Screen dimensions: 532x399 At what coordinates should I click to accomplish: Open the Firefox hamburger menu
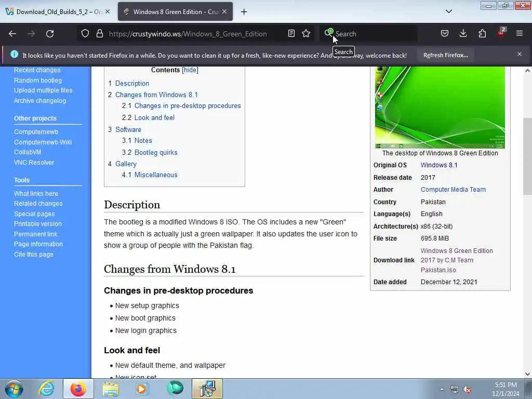(x=520, y=34)
